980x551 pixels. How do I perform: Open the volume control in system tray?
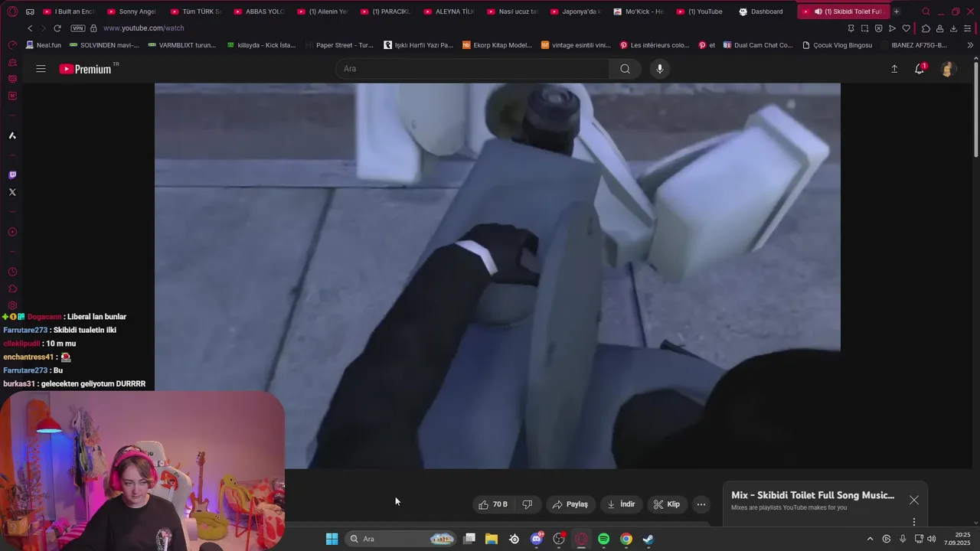pyautogui.click(x=931, y=539)
